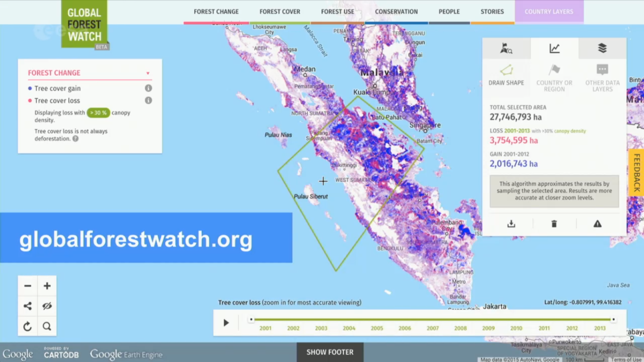Zoom out the map with minus button
This screenshot has width=644, height=362.
point(28,286)
